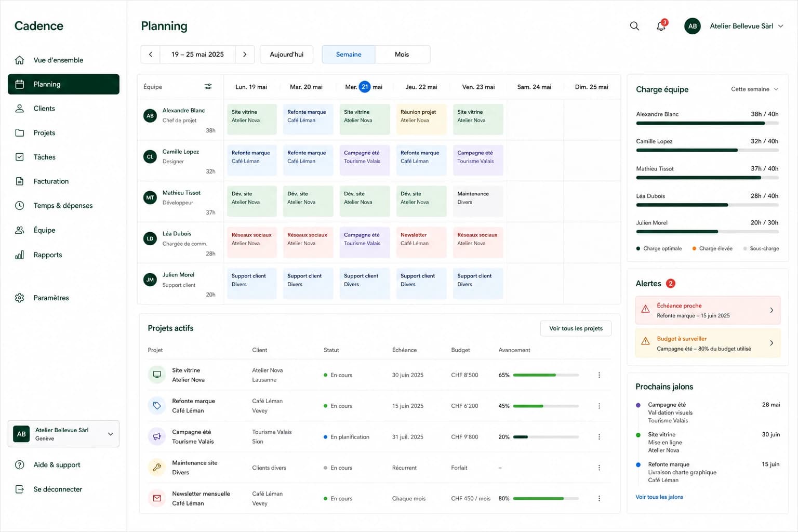Viewport: 798px width, 532px height.
Task: Click the Projets folder icon
Action: pyautogui.click(x=20, y=132)
